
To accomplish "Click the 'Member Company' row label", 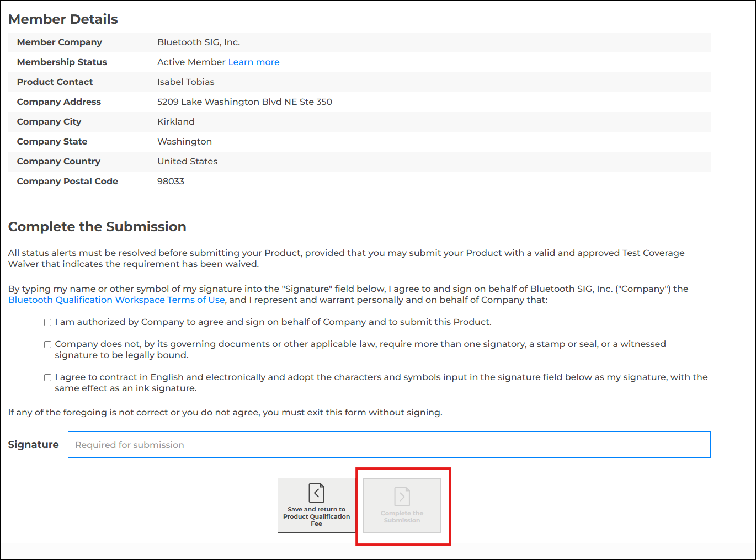I will coord(60,42).
